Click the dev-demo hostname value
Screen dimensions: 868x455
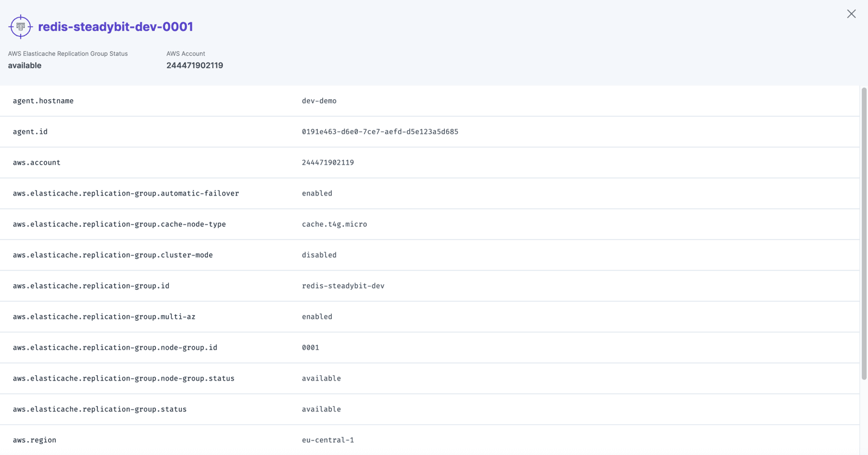pos(319,101)
